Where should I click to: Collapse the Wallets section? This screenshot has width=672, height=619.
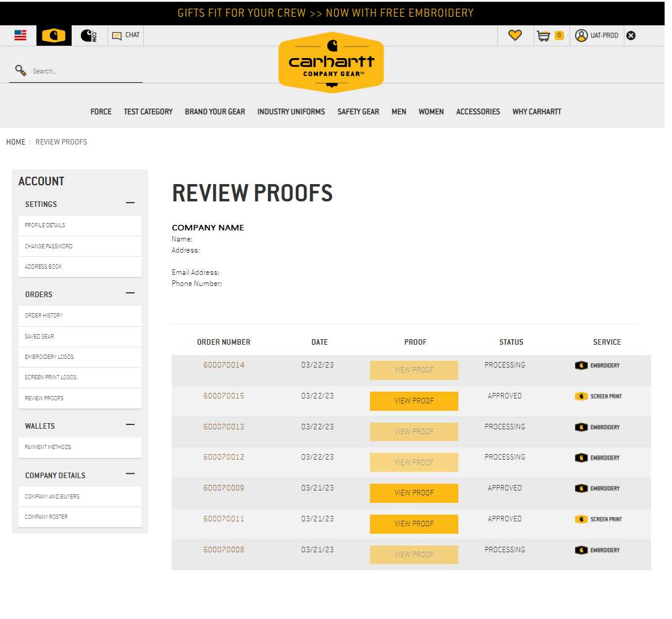coord(130,425)
